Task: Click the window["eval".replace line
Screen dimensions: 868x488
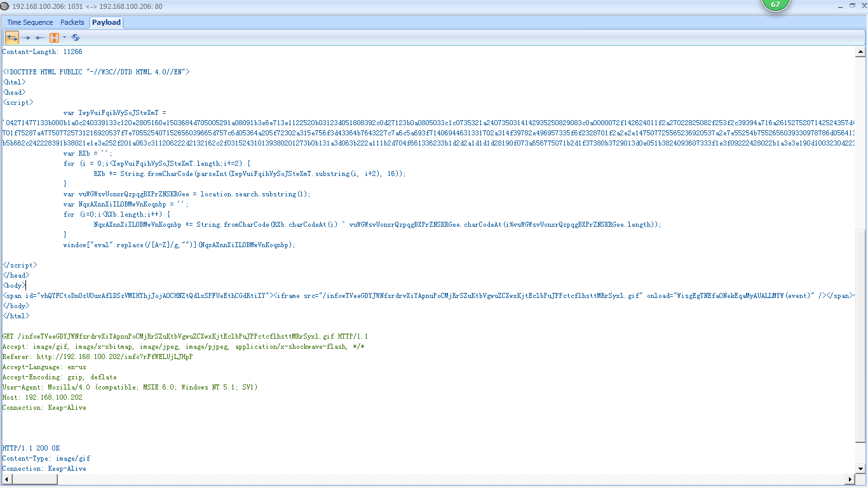Action: pos(179,245)
